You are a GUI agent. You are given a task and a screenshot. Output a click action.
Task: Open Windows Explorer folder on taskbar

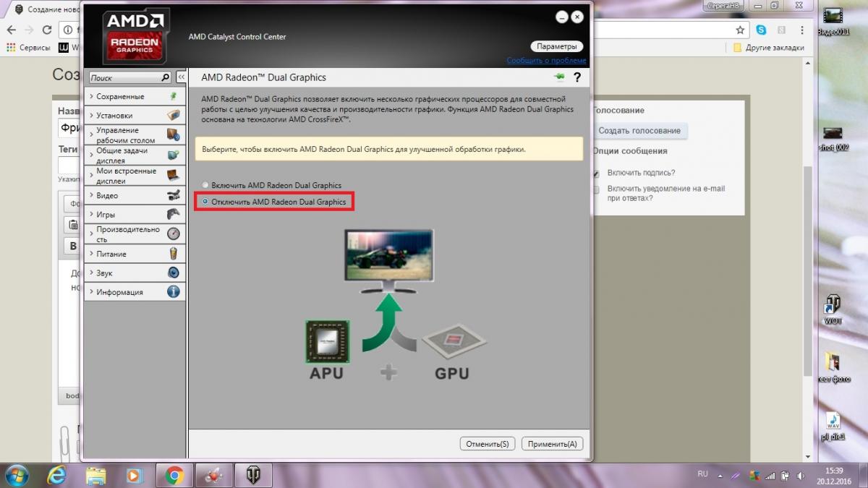point(95,475)
